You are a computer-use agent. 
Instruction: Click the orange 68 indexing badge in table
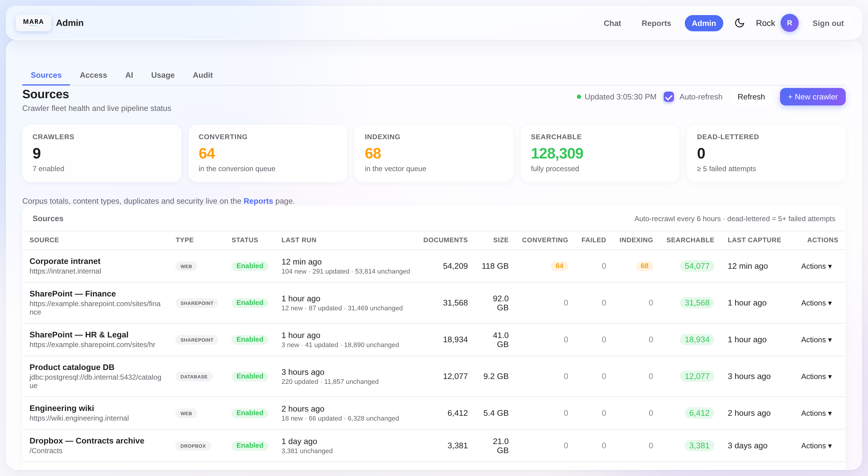click(x=644, y=266)
